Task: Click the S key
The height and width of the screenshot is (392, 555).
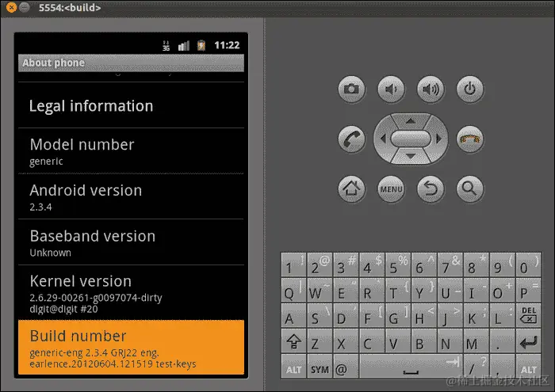Action: [320, 316]
